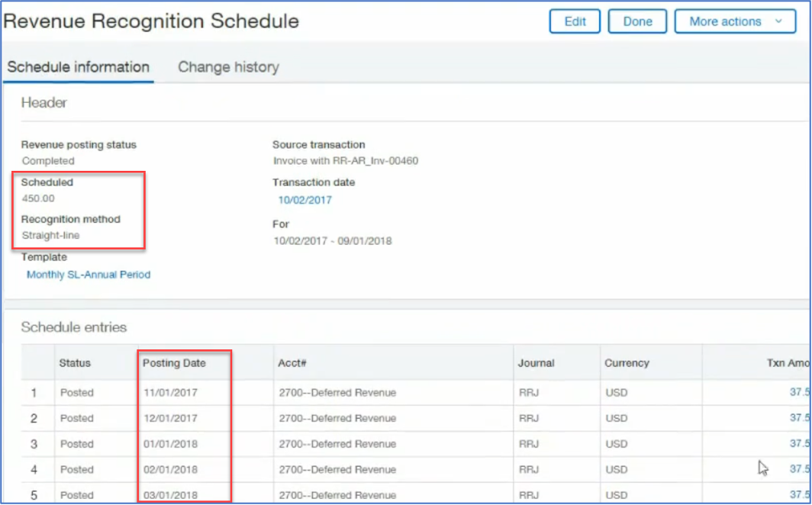Select Posted status in row 3
The width and height of the screenshot is (812, 505).
point(76,444)
